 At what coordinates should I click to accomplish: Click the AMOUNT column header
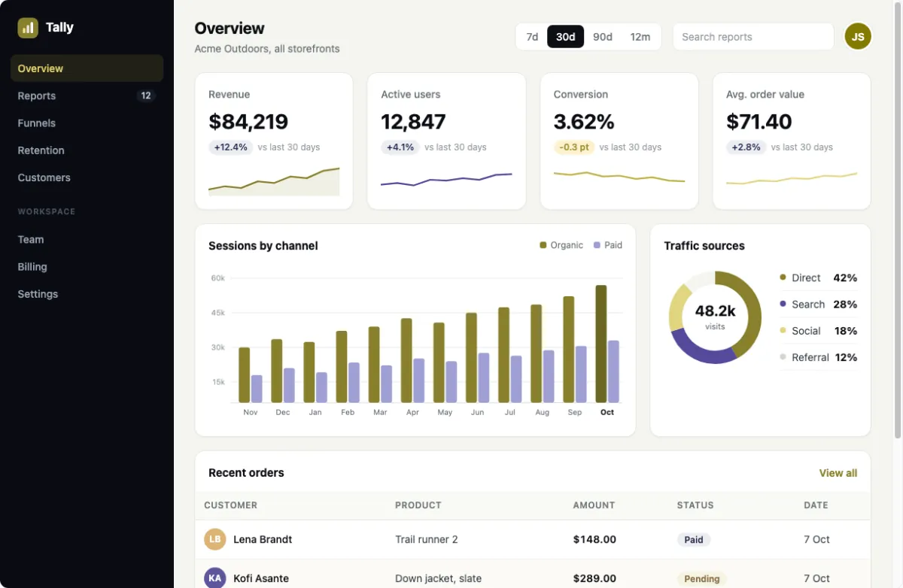click(594, 505)
